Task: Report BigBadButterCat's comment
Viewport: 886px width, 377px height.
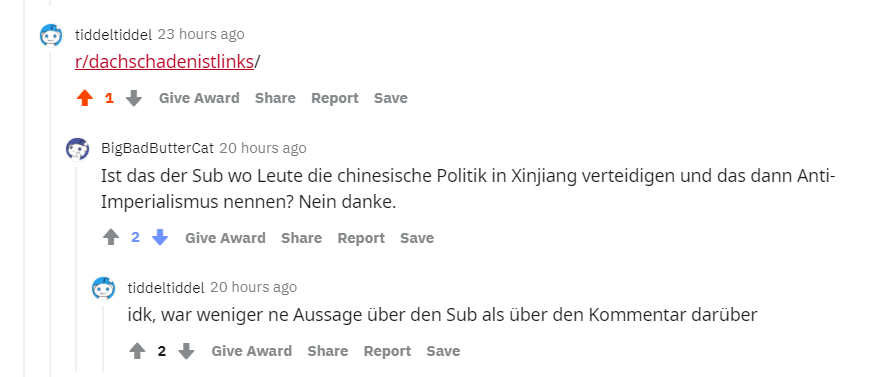Action: pos(361,238)
